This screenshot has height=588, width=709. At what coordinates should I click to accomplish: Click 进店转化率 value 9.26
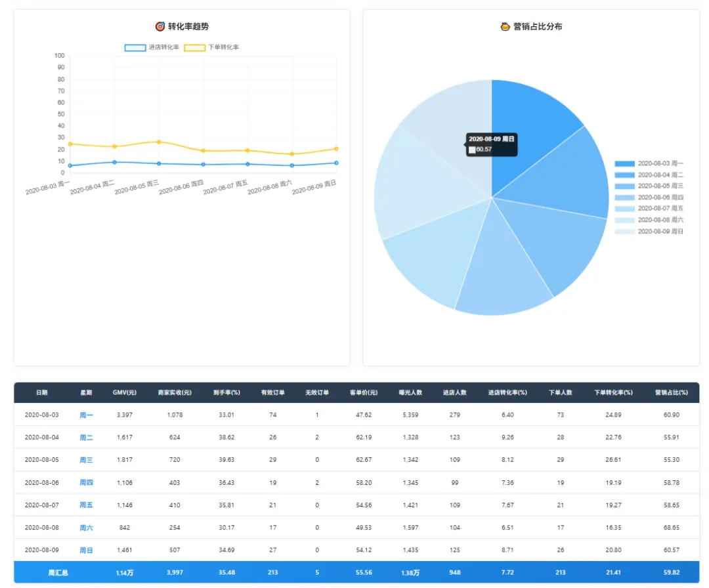[507, 438]
